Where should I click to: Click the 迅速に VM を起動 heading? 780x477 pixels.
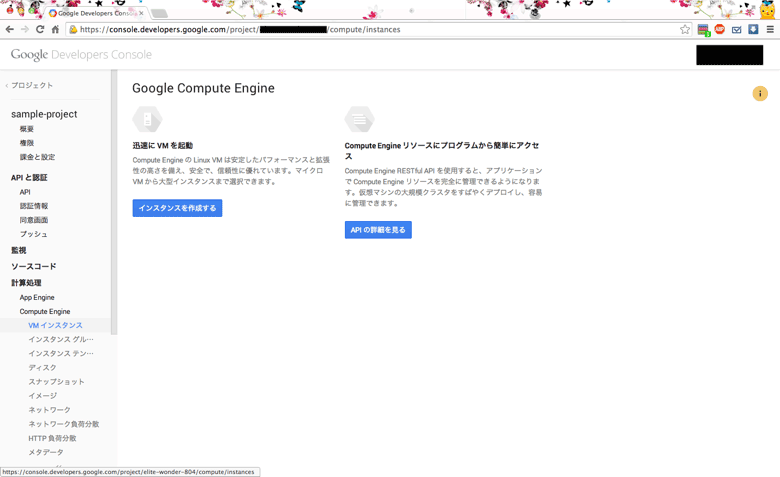pyautogui.click(x=163, y=145)
